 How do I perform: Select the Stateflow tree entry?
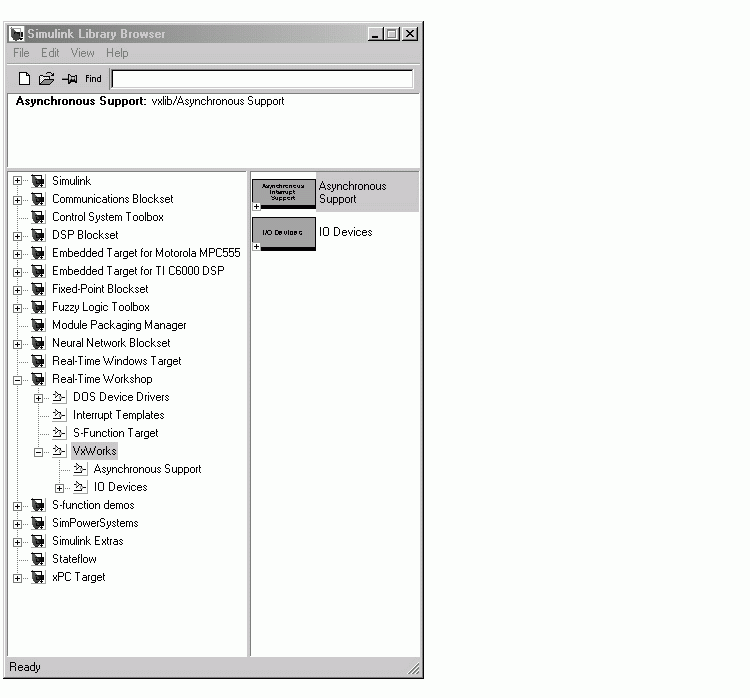(x=74, y=559)
